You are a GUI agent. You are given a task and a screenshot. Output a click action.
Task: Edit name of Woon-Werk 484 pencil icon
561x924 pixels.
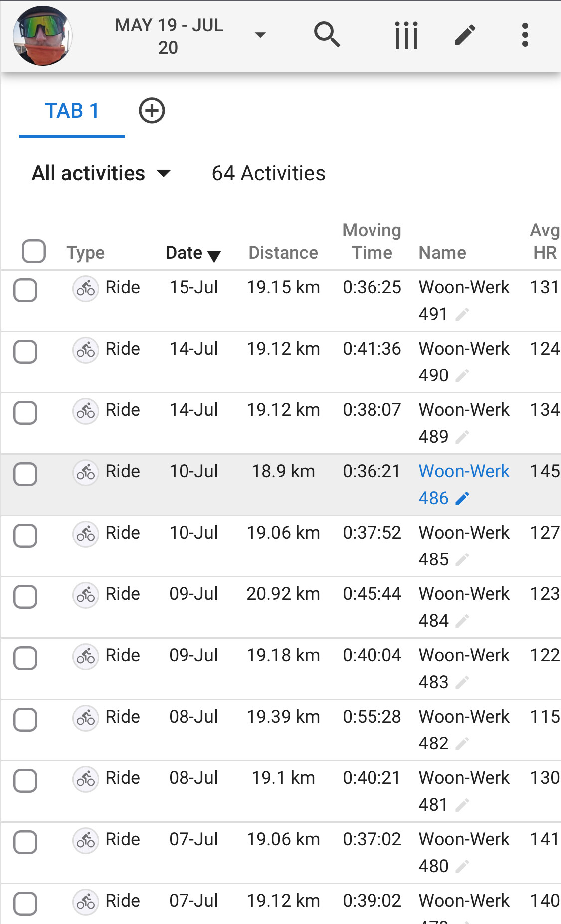[462, 621]
